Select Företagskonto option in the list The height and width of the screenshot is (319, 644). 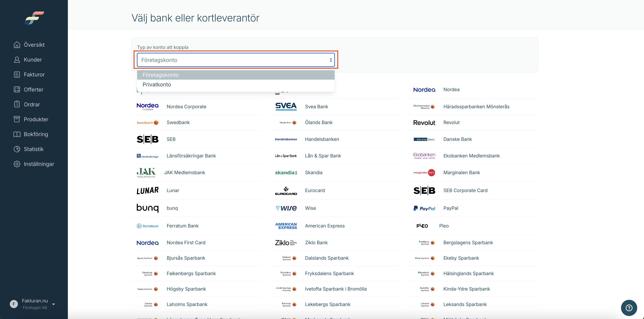tap(236, 75)
